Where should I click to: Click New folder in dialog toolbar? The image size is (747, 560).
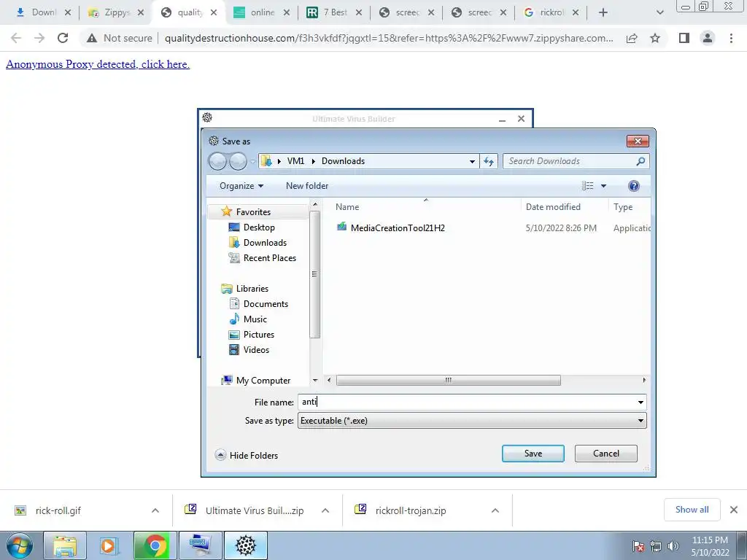(307, 186)
